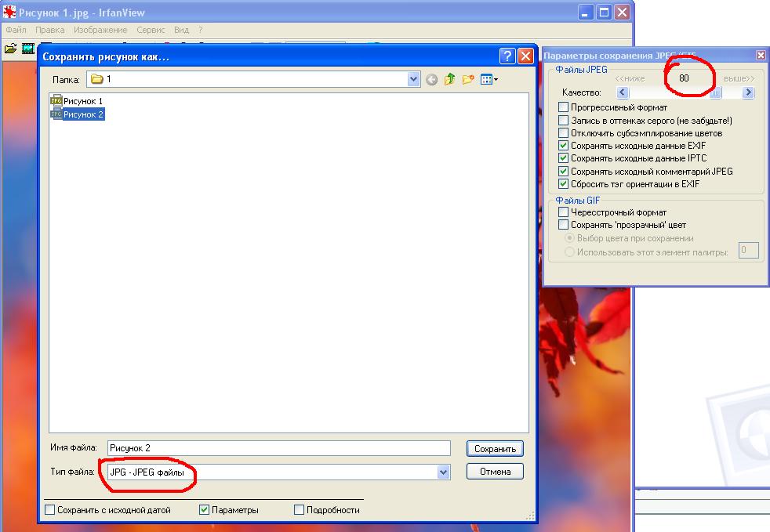Open the view menu icon in dialog

[489, 79]
